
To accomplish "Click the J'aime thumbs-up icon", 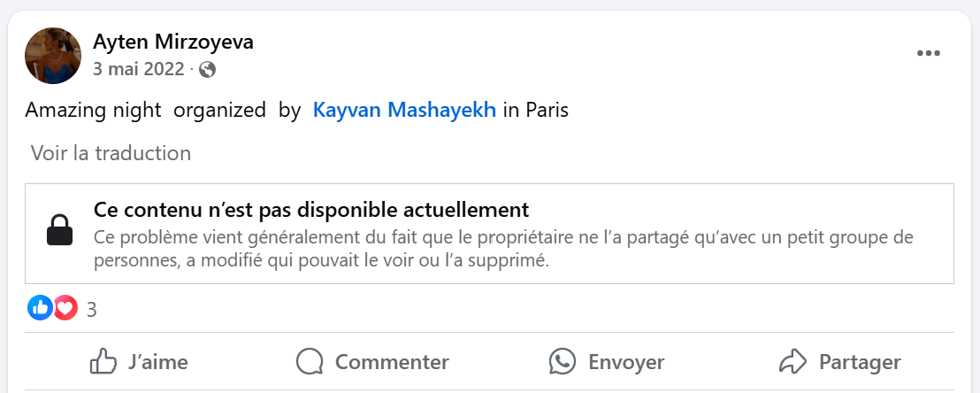I will coord(103,362).
